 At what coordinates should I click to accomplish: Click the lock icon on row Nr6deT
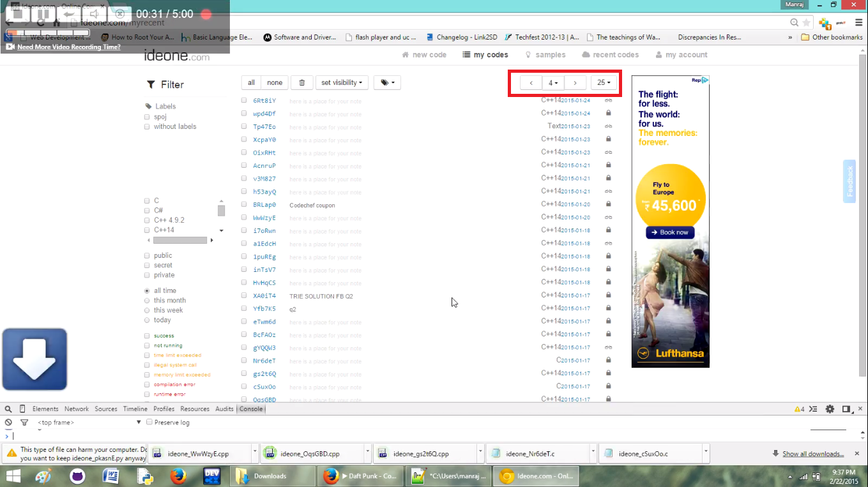(608, 360)
